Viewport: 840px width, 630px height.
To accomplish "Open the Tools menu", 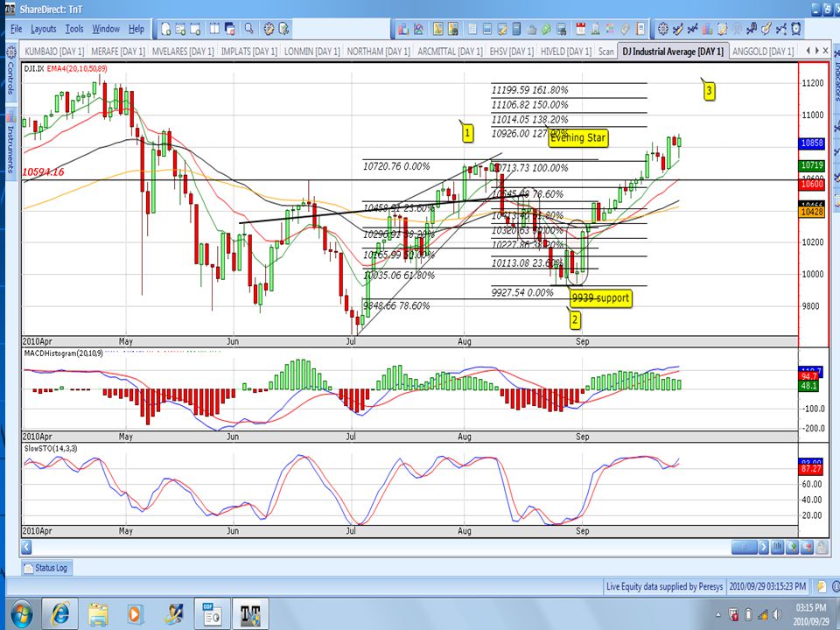I will (74, 29).
